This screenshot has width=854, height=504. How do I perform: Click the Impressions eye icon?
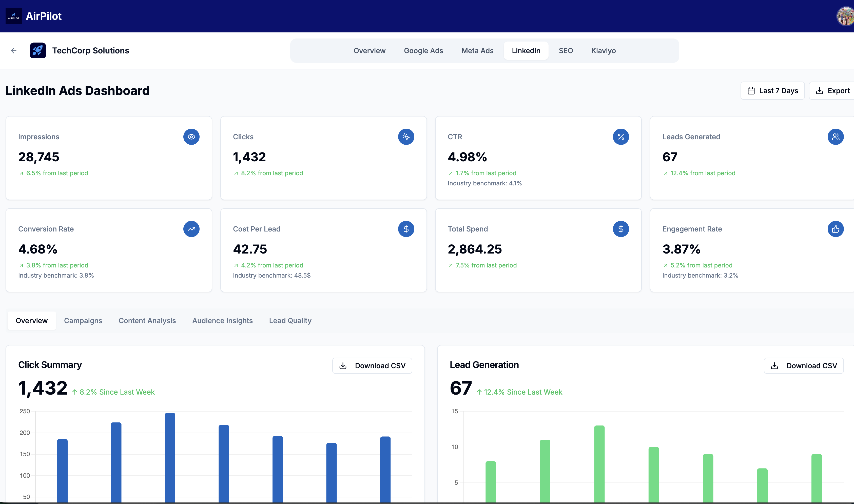[191, 137]
